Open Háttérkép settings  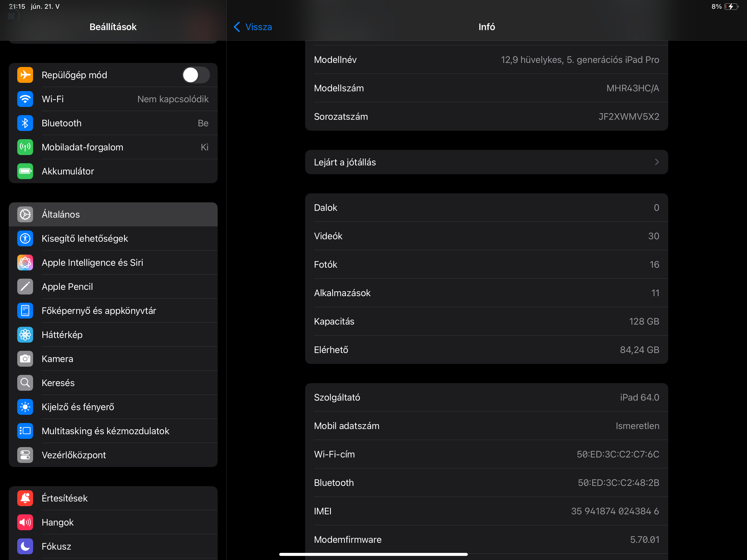coord(113,335)
